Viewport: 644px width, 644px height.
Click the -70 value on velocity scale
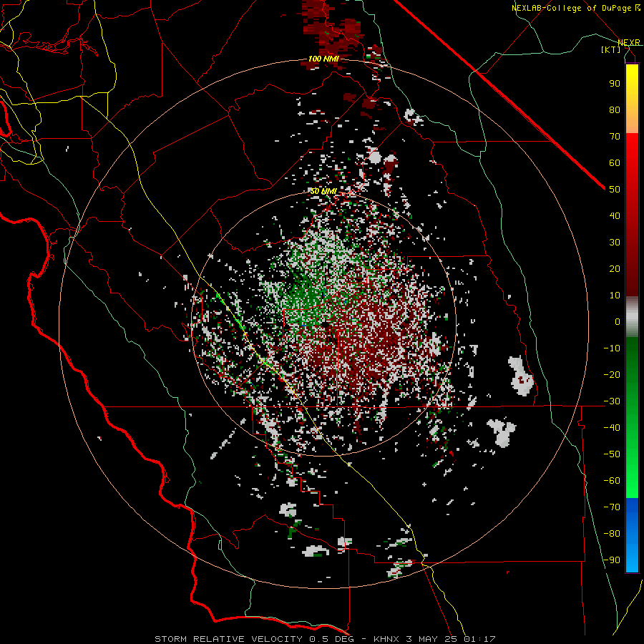(x=612, y=507)
